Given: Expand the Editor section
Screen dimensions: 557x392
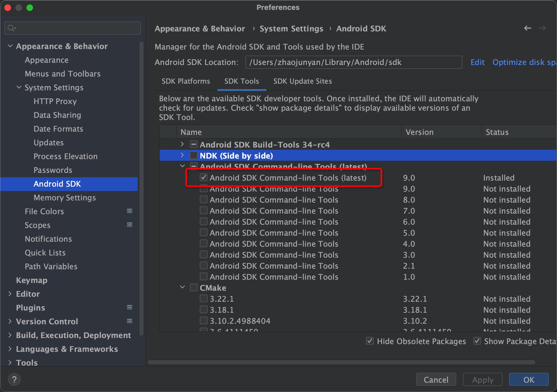Looking at the screenshot, I should [10, 294].
